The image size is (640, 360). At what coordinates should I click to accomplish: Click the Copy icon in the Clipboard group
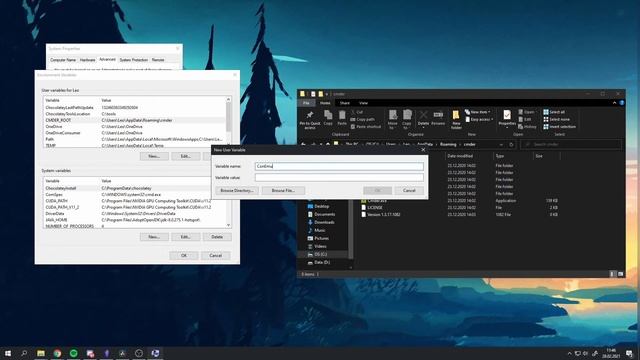328,118
